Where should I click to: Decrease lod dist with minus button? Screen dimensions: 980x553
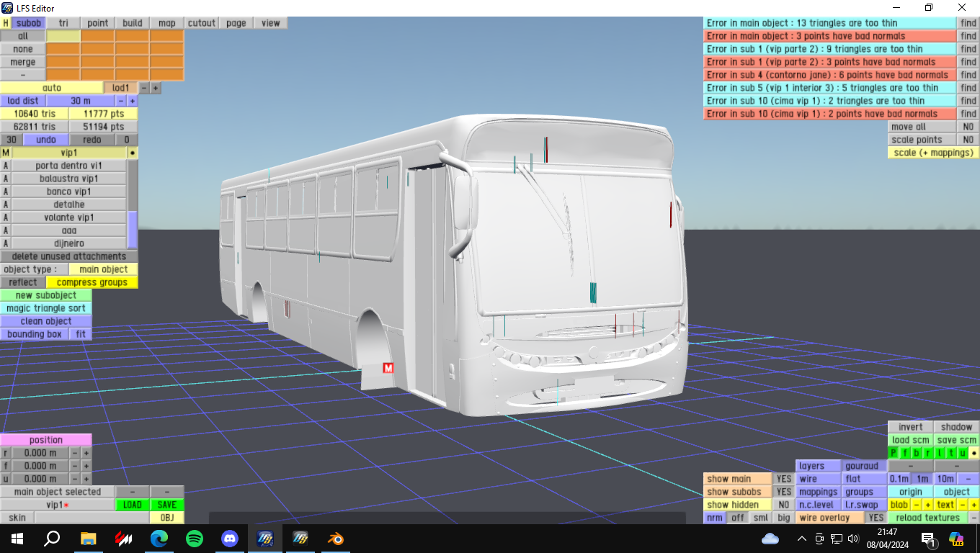[121, 101]
